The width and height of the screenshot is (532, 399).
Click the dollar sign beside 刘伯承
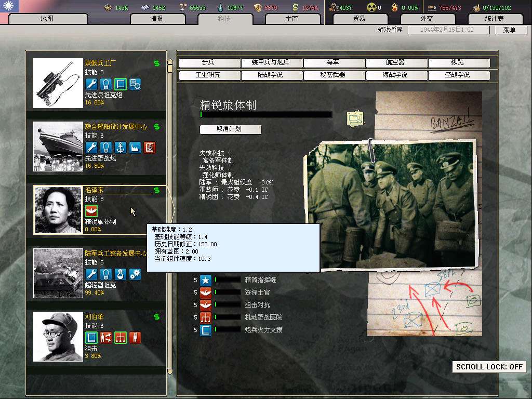[157, 317]
